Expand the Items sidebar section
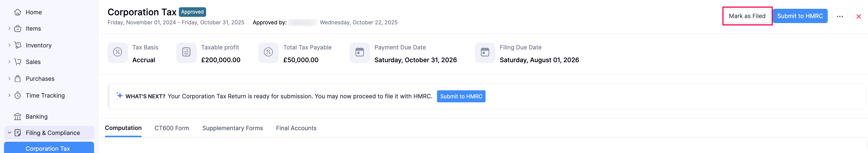Image resolution: width=868 pixels, height=153 pixels. (10, 29)
